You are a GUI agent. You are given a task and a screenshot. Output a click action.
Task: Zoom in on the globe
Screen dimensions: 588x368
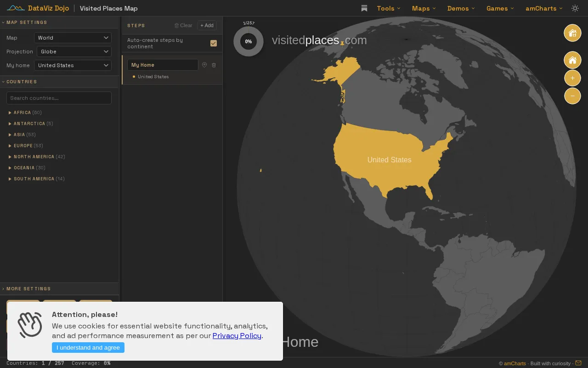[x=572, y=78]
